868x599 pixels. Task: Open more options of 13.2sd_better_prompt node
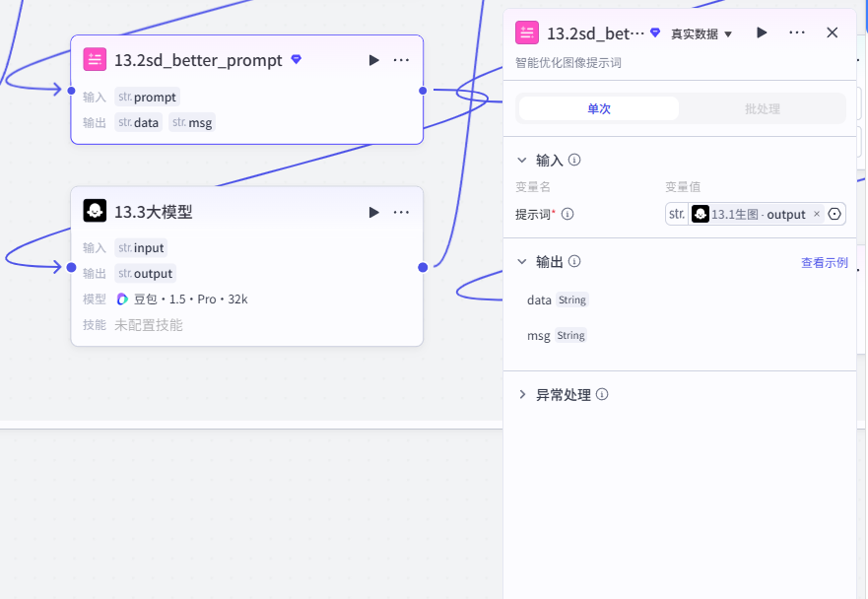click(401, 60)
